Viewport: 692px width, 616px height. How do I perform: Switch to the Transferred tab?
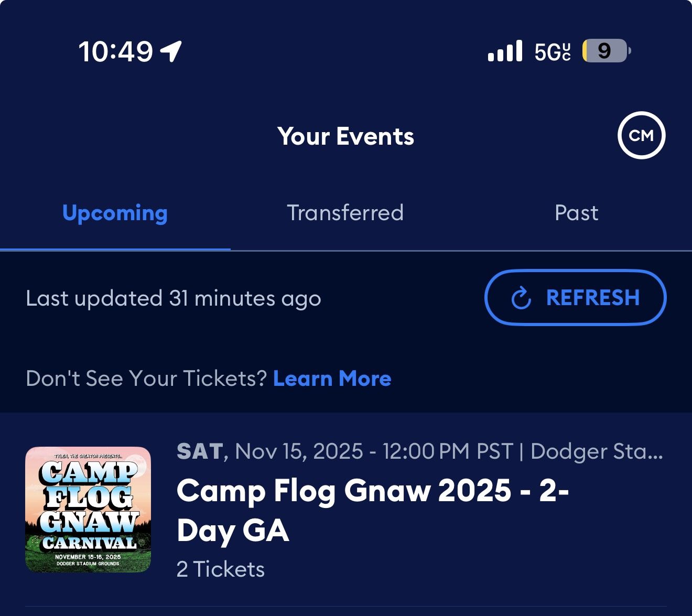coord(345,213)
